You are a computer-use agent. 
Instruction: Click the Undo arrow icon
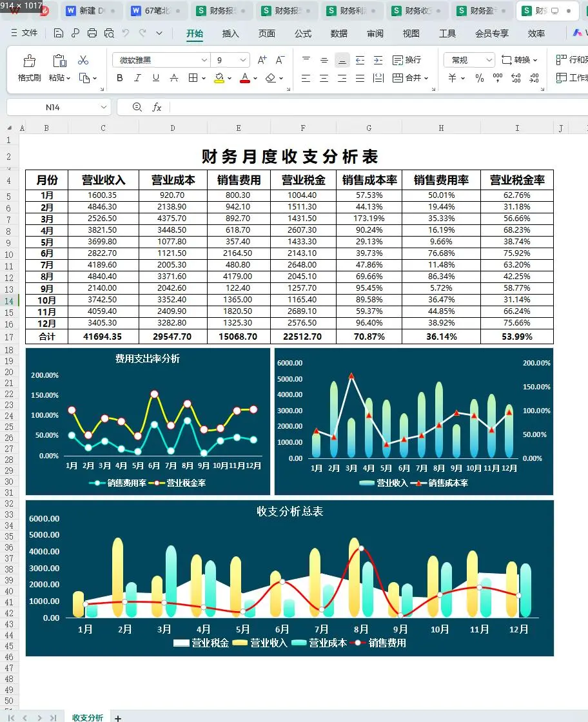125,33
